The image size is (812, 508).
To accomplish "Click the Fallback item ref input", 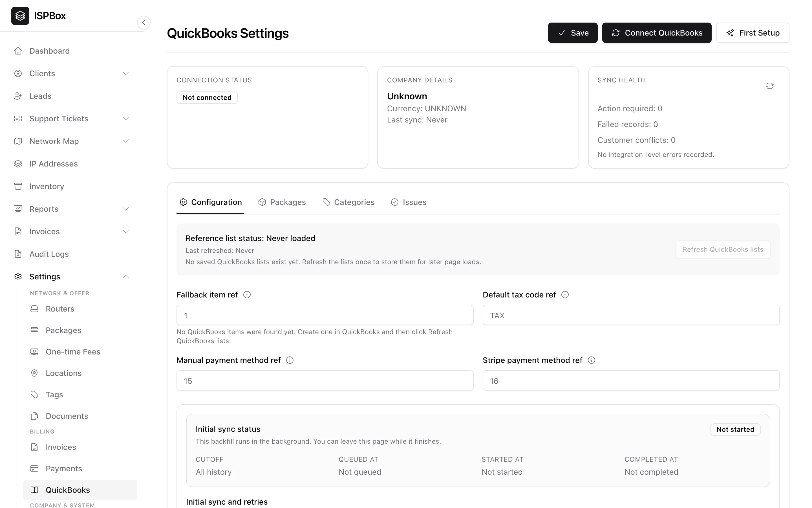I will click(x=325, y=315).
